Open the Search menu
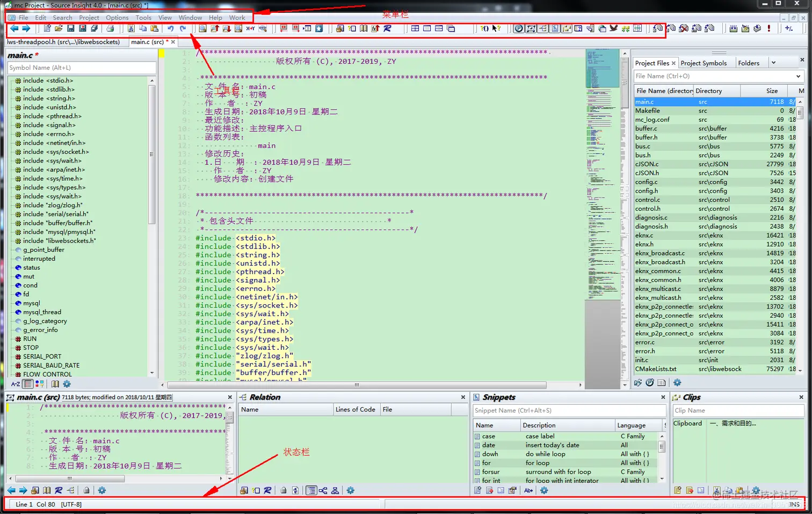Screen dimensions: 812x514 [62, 18]
